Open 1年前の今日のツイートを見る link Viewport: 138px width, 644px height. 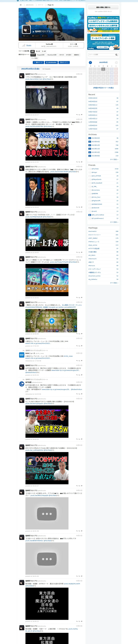(x=103, y=88)
